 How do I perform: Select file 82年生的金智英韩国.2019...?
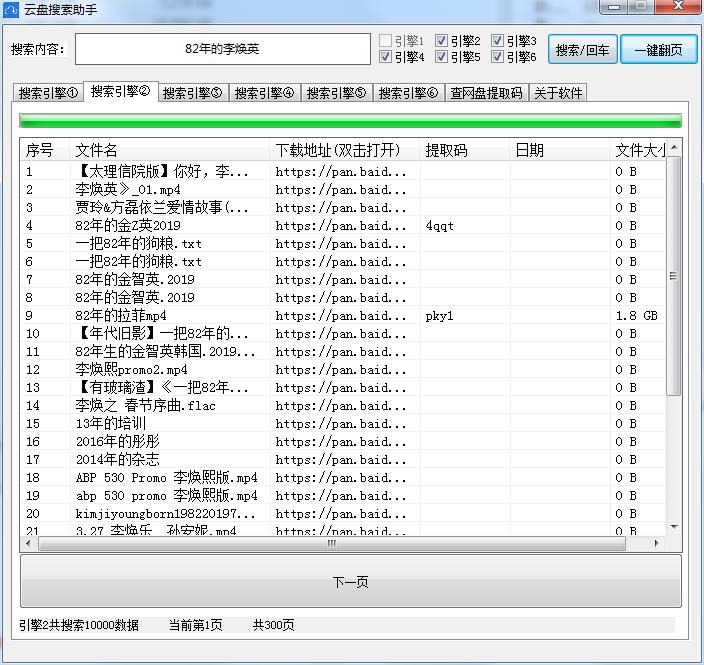coord(166,352)
